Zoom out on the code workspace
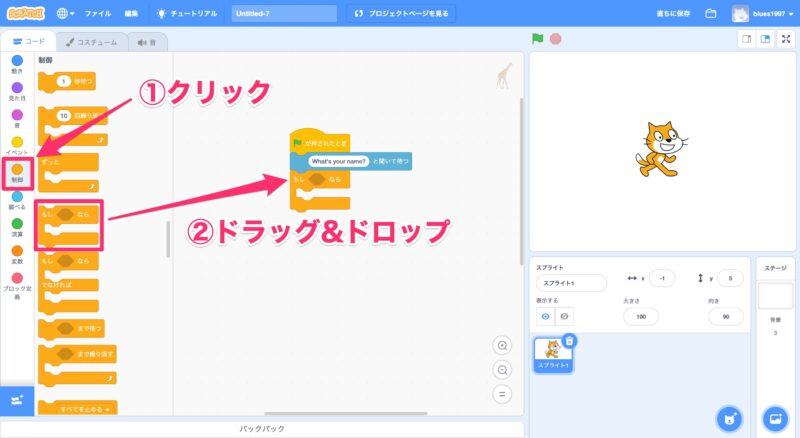Image resolution: width=800 pixels, height=438 pixels. point(502,369)
